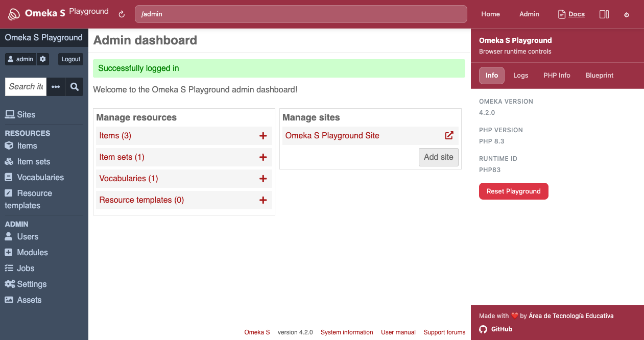The height and width of the screenshot is (340, 644).
Task: Select the Blueprint tab
Action: (600, 75)
